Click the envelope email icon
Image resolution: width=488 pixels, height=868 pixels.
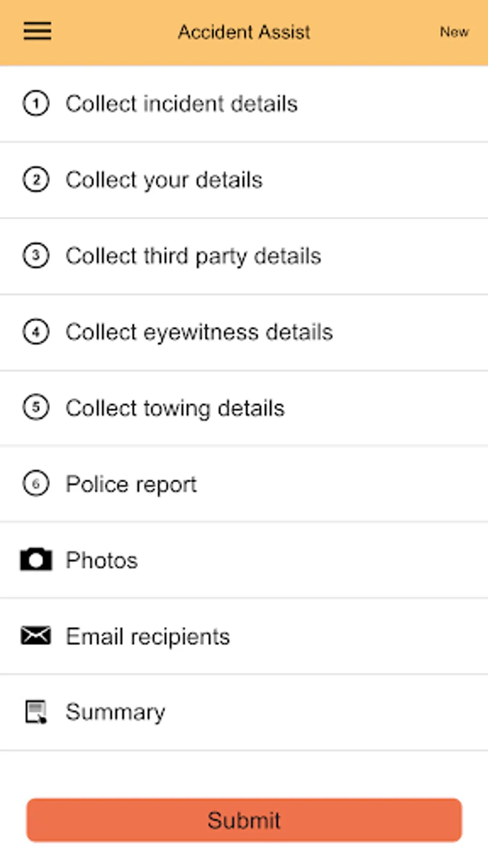click(x=36, y=636)
